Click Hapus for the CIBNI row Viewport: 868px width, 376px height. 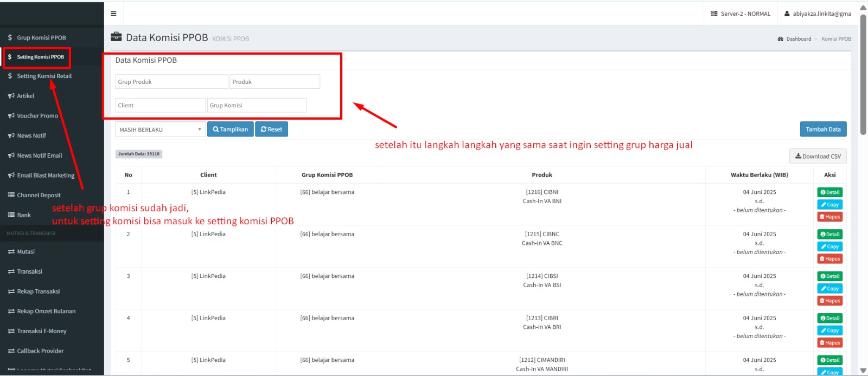point(829,217)
